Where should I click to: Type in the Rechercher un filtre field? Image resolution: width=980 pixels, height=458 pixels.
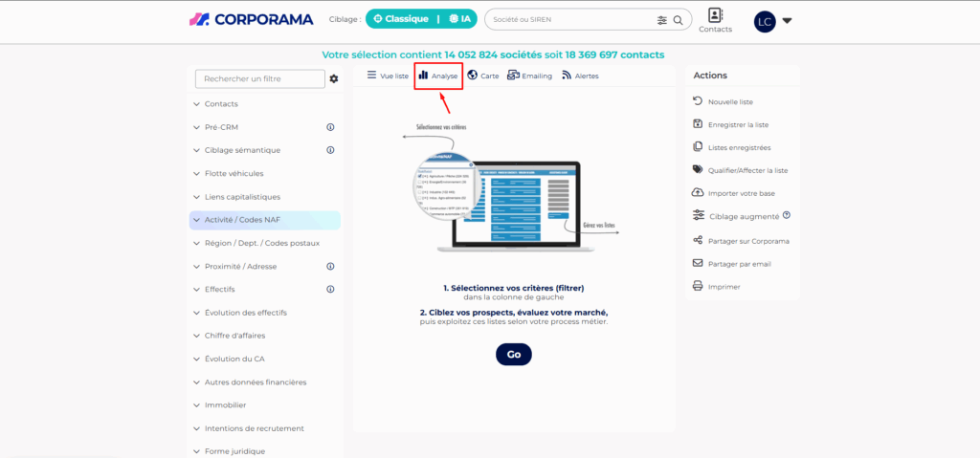tap(259, 78)
